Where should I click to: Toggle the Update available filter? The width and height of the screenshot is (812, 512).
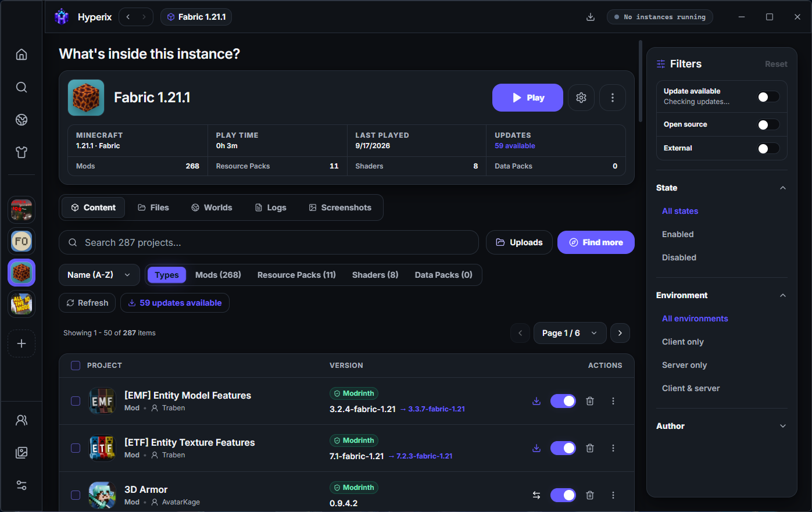(x=768, y=97)
